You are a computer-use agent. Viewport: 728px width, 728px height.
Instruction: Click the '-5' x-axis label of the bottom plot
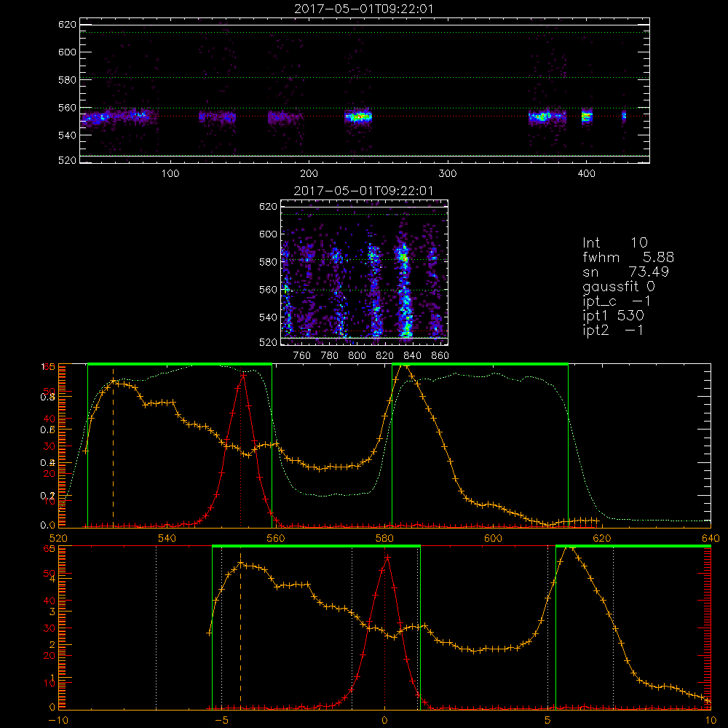(x=221, y=720)
